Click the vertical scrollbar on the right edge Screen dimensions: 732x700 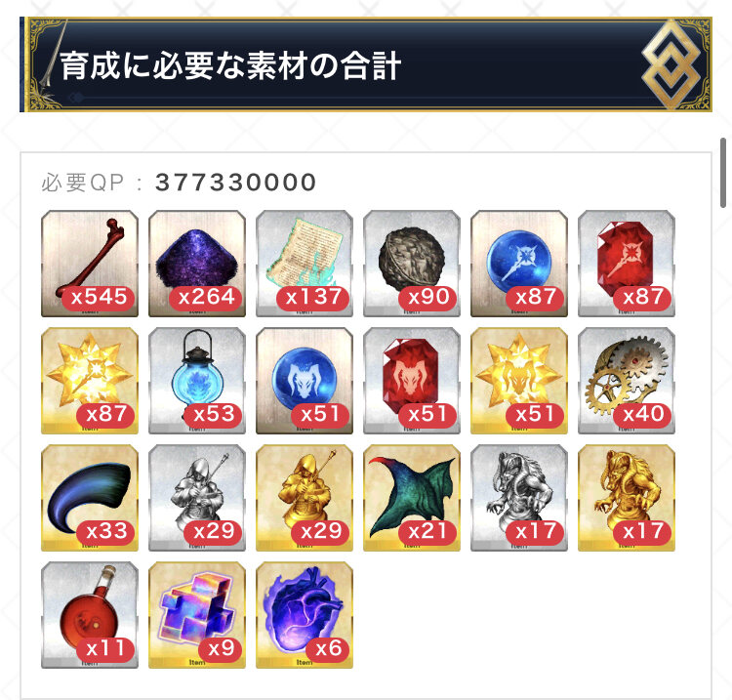[723, 172]
